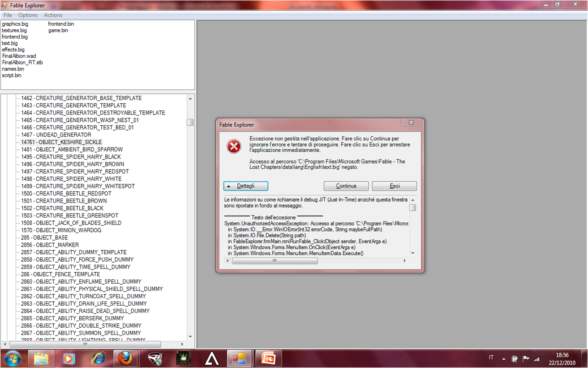This screenshot has width=588, height=368.
Task: Open Windows Start menu orb
Action: coord(12,358)
